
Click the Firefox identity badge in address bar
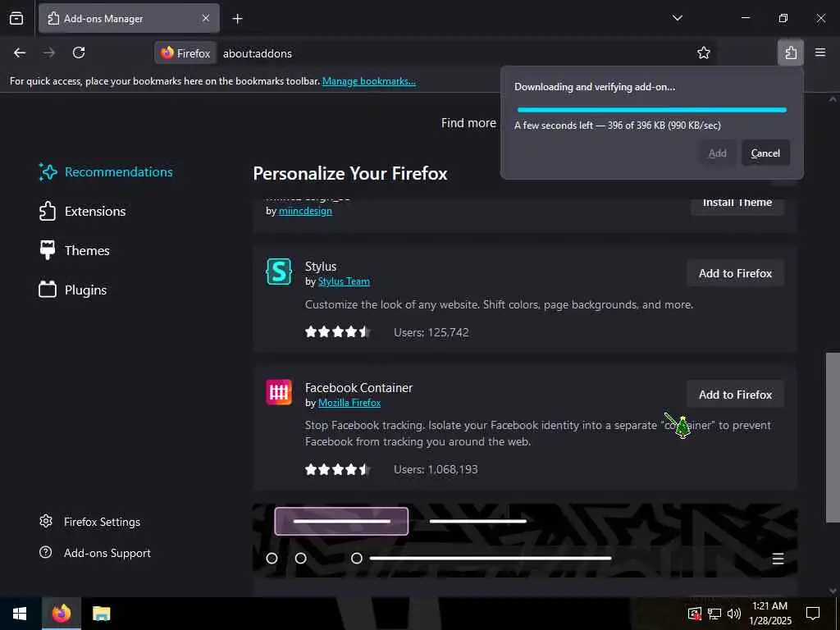[x=185, y=53]
